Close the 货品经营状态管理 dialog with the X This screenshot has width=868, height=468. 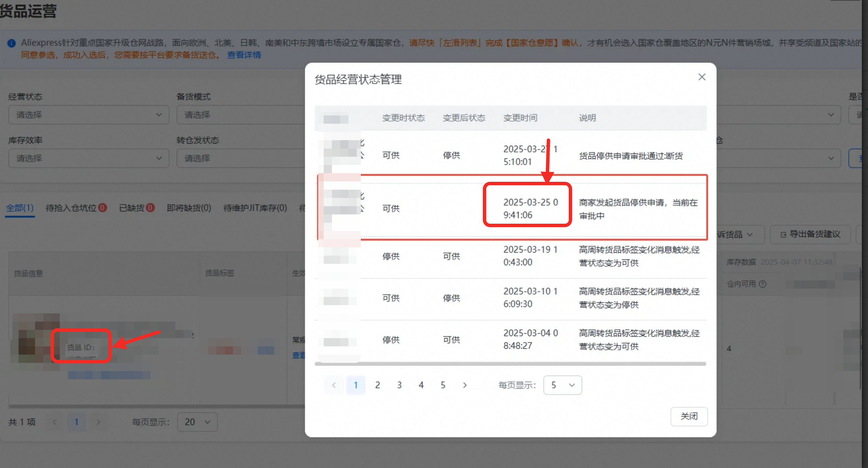coord(702,77)
